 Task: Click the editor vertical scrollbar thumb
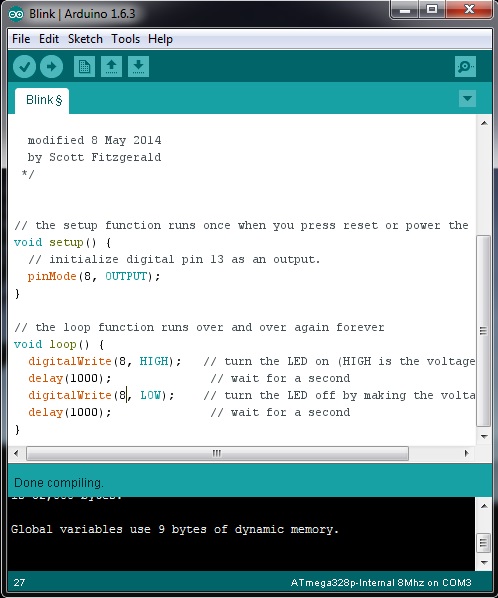coord(484,331)
